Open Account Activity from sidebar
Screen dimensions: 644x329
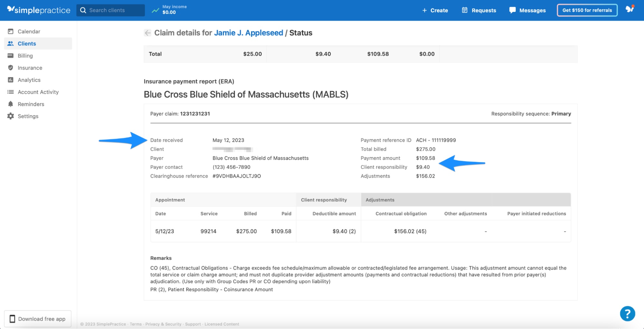pyautogui.click(x=11, y=92)
